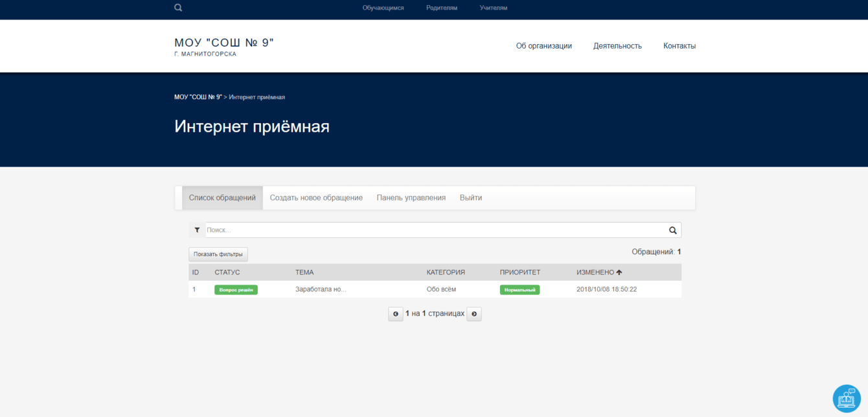Click Выйти to log out
868x417 pixels.
[471, 198]
